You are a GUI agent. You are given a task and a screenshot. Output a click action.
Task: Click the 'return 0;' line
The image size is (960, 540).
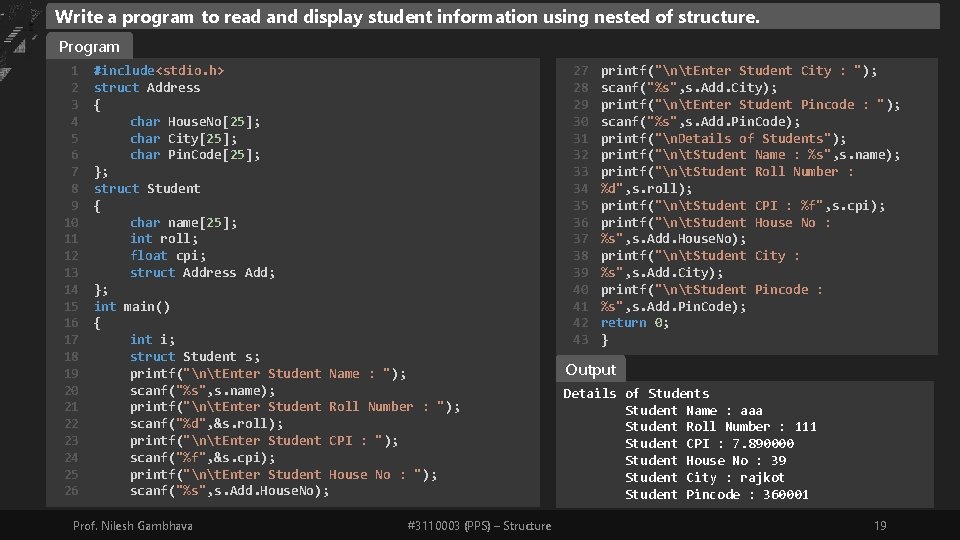(635, 323)
